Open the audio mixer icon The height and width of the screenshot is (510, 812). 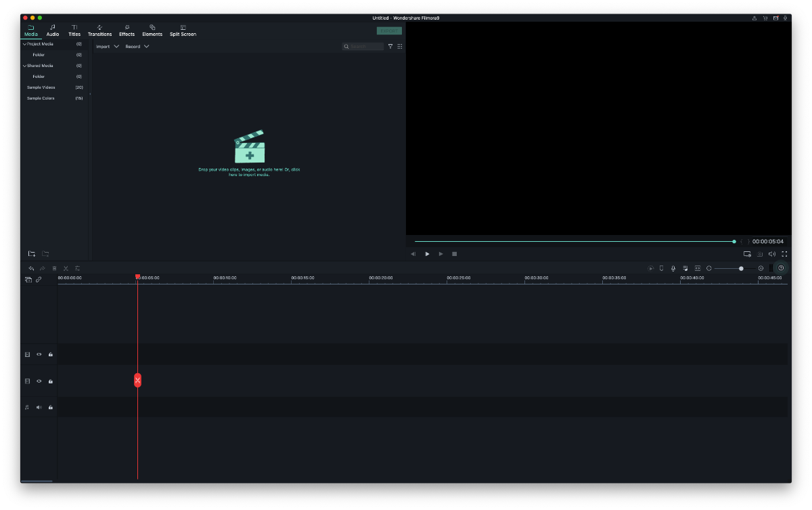pos(685,268)
